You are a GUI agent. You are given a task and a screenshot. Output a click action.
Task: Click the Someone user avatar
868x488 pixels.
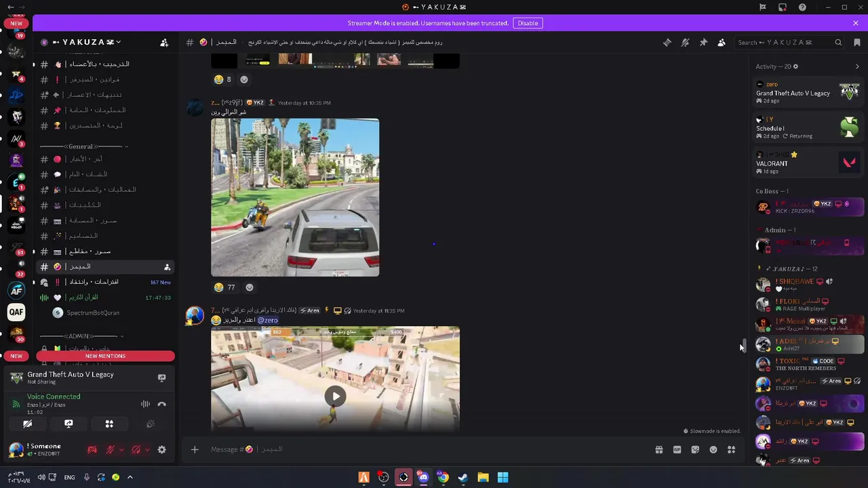pyautogui.click(x=16, y=449)
